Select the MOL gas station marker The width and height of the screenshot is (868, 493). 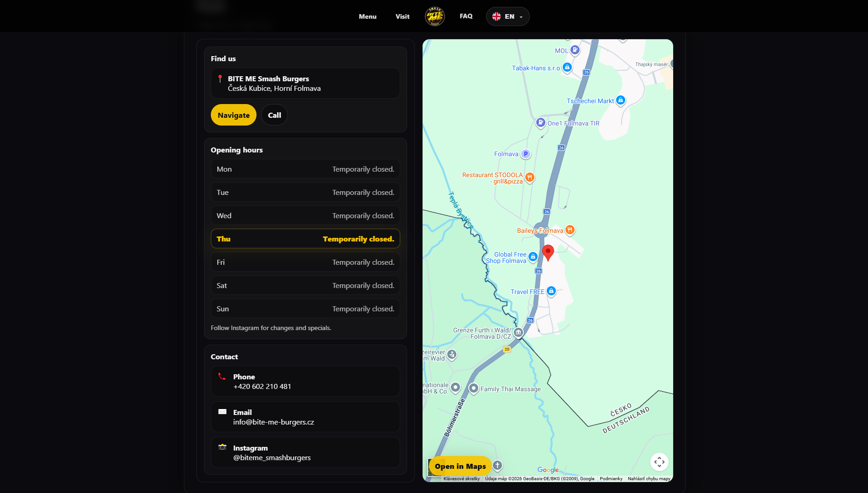point(575,50)
